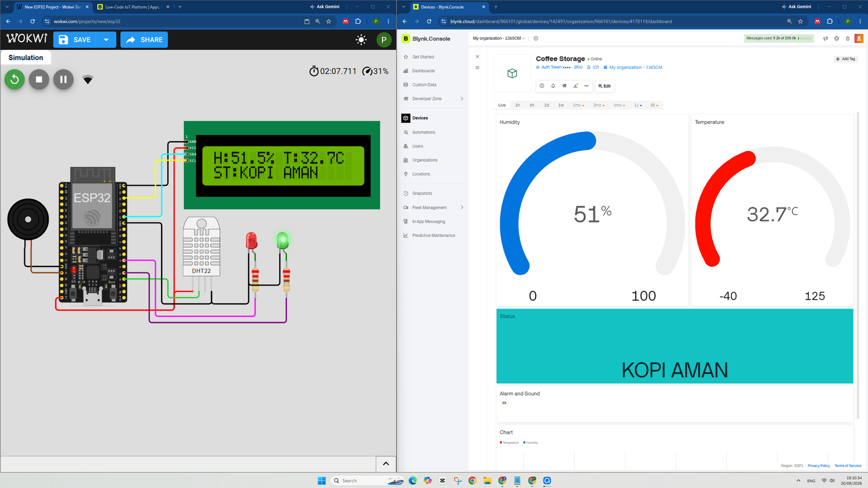Toggle the device list hamburger icon
Image resolution: width=868 pixels, height=488 pixels.
tap(477, 68)
